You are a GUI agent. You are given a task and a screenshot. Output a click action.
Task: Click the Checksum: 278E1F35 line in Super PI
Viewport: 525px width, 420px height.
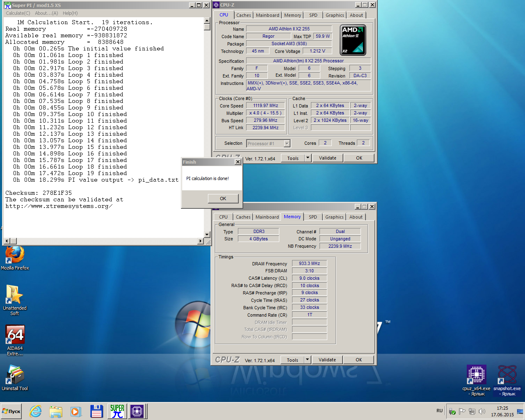point(39,193)
